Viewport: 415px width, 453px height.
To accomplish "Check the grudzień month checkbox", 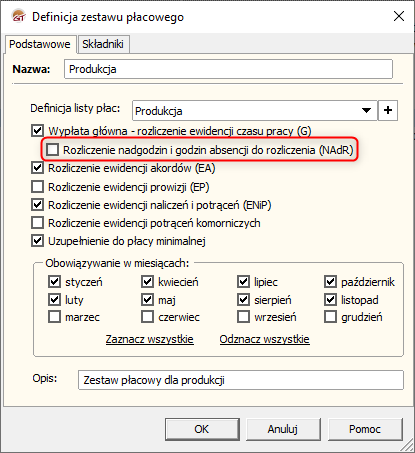I will click(330, 317).
